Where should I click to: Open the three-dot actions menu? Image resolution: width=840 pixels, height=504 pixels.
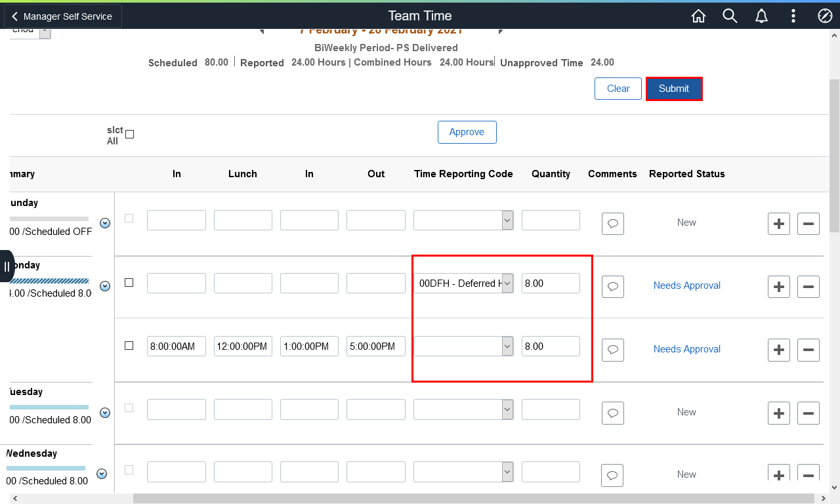click(793, 16)
